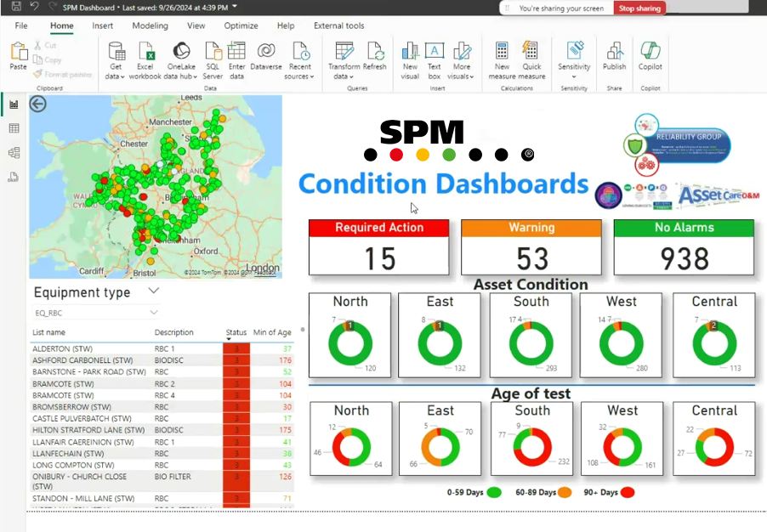Open the Optimize tab
The image size is (767, 532).
(x=241, y=25)
